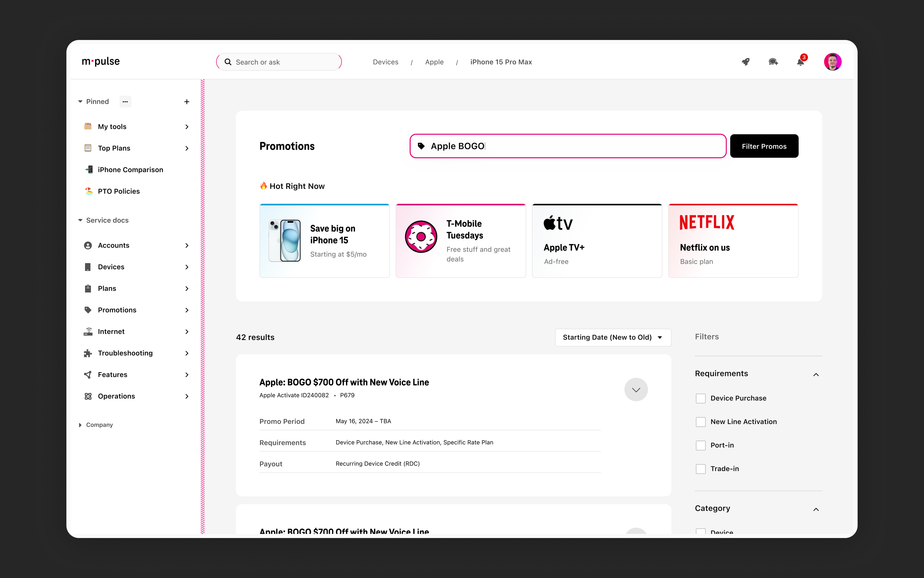This screenshot has width=924, height=578.
Task: Click the Promotions tag icon in sidebar
Action: [88, 310]
